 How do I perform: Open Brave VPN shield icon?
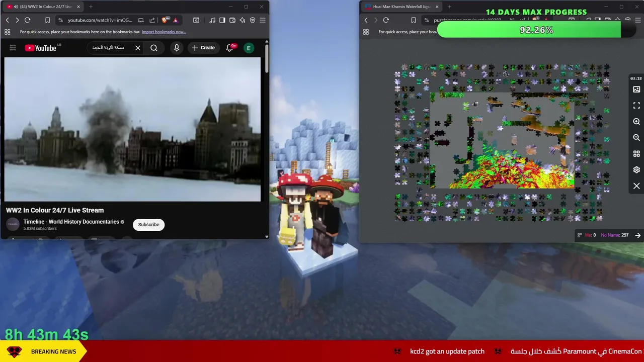(253, 20)
